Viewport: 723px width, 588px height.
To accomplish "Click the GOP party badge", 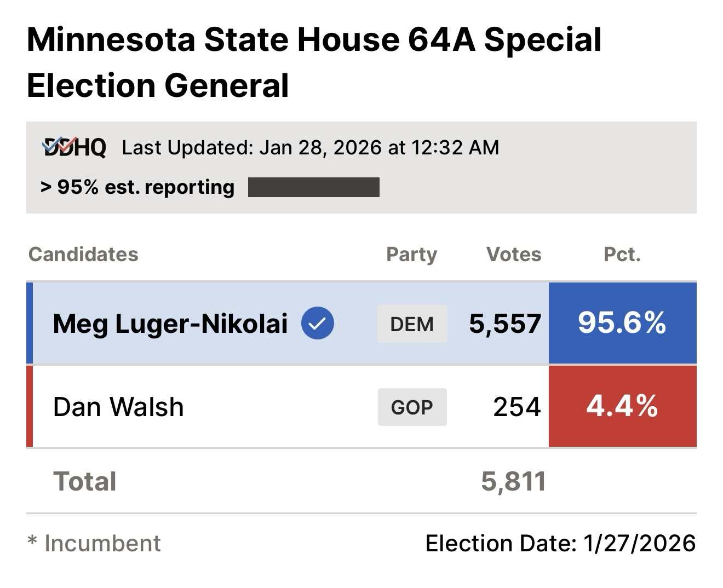I will (x=412, y=407).
